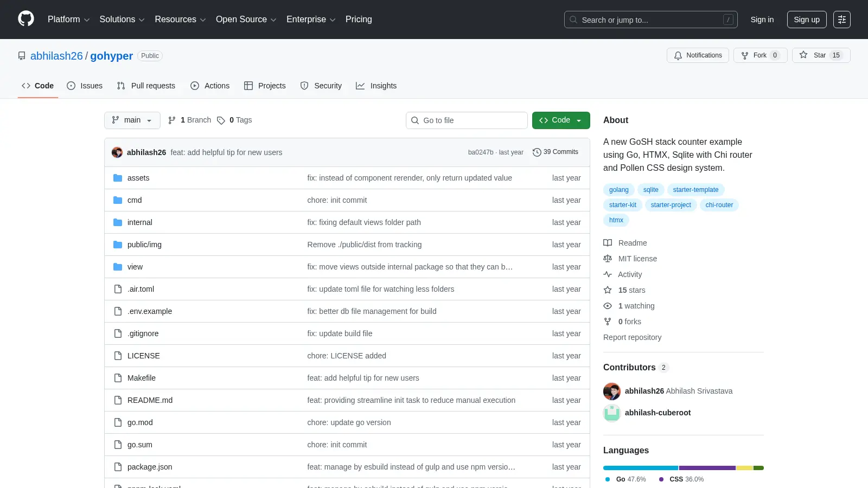868x488 pixels.
Task: Expand the Platform menu
Action: (x=68, y=20)
